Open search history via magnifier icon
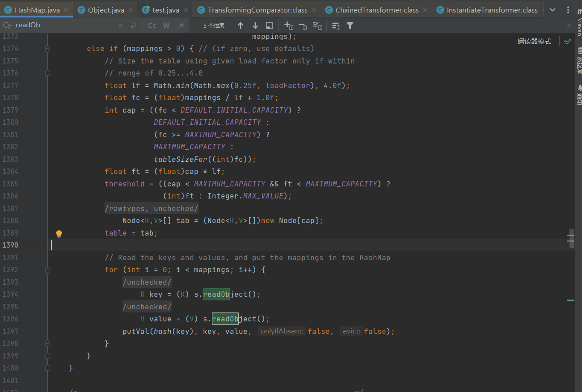Image resolution: width=582 pixels, height=392 pixels. pyautogui.click(x=7, y=25)
